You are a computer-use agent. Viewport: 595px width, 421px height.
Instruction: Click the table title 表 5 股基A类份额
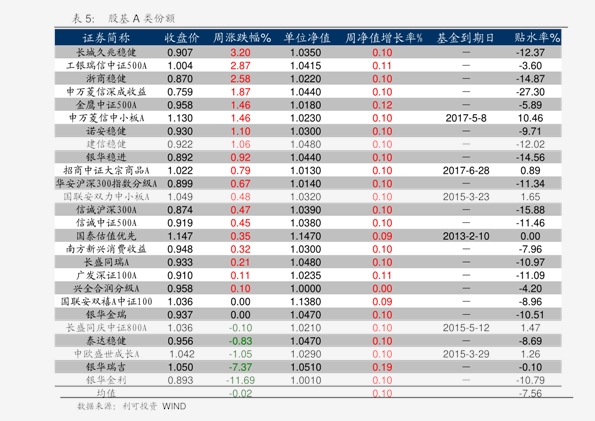click(x=124, y=18)
